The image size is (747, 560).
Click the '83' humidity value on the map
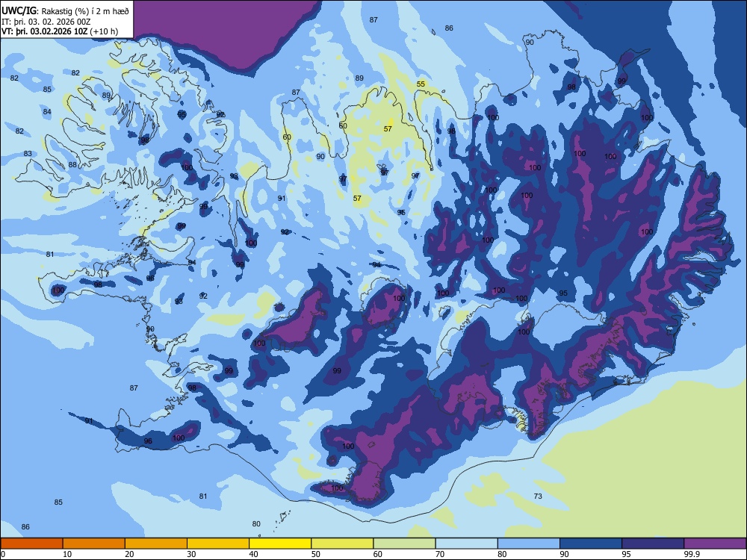pos(28,153)
